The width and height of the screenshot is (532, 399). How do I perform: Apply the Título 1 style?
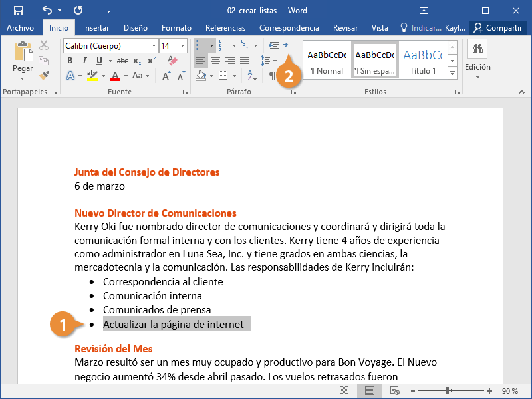coord(423,61)
